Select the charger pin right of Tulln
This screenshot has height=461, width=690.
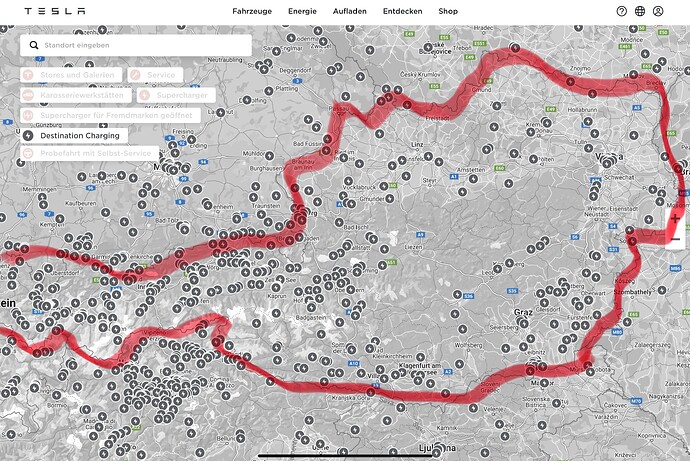click(x=589, y=148)
